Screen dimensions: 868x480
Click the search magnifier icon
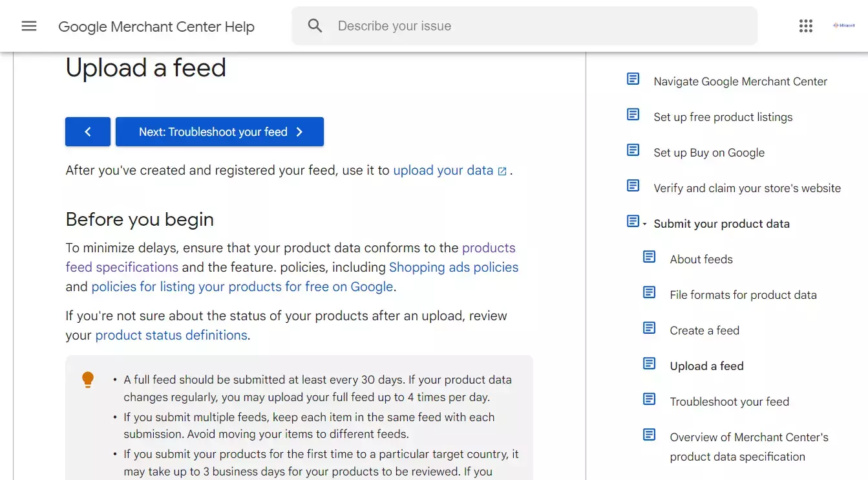pyautogui.click(x=315, y=26)
